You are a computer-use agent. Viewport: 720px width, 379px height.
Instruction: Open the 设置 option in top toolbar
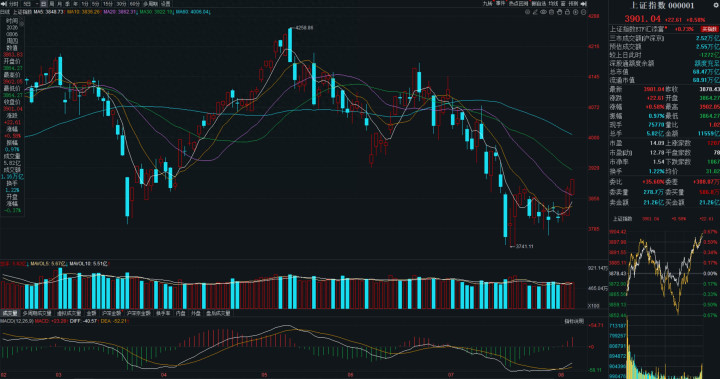(165, 4)
